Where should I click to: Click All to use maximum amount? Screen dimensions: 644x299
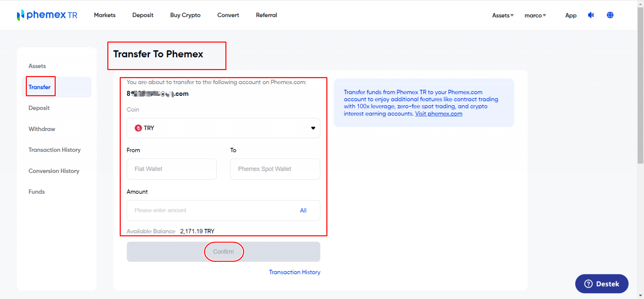[303, 210]
